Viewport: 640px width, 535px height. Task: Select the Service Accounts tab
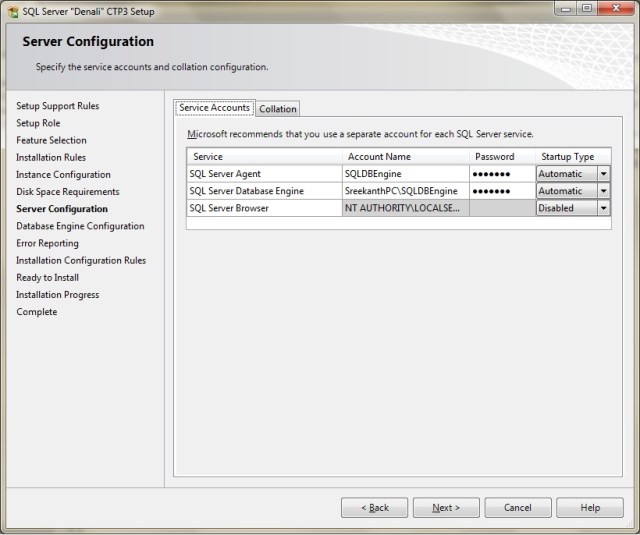coord(214,108)
